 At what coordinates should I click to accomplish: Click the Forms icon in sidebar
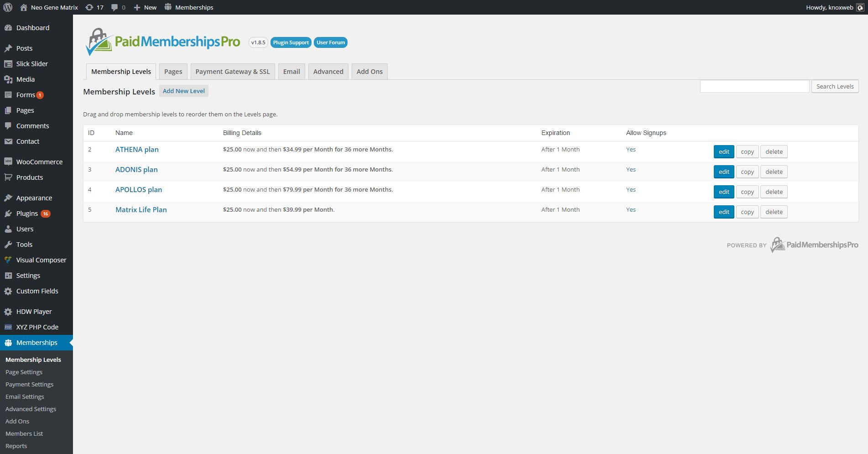click(8, 95)
